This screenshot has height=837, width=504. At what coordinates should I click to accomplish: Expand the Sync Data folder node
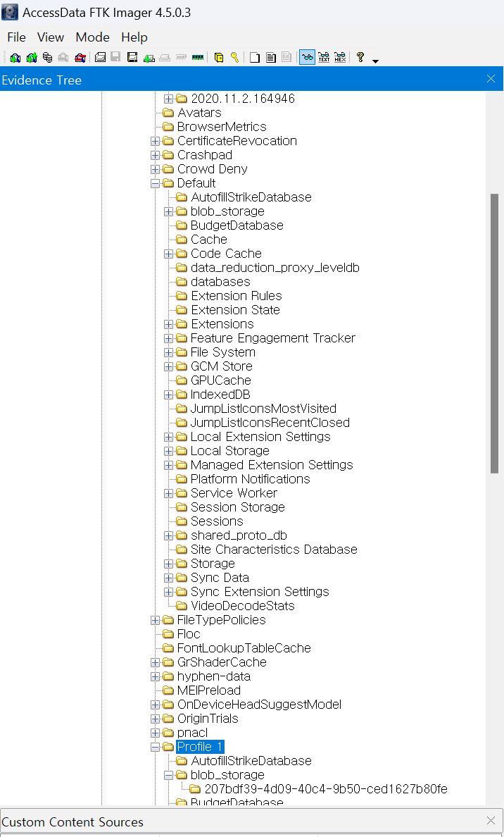pos(168,578)
